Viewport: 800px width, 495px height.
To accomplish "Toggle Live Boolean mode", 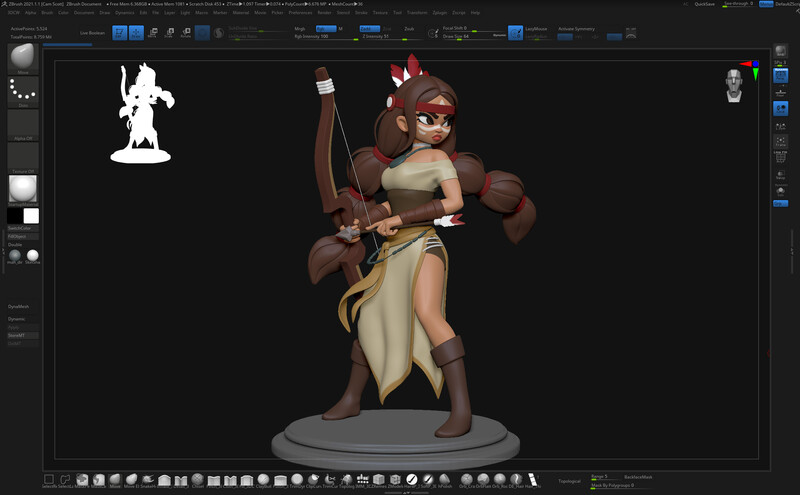I will [x=92, y=33].
